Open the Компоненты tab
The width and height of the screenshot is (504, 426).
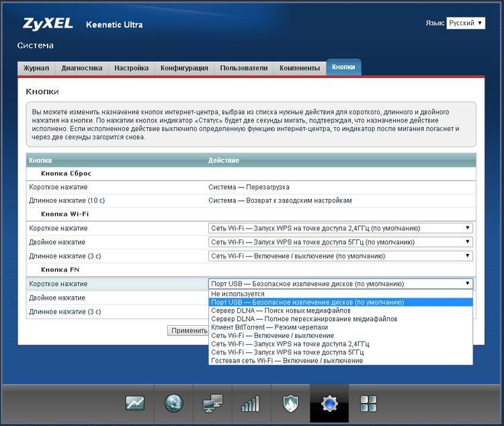click(x=300, y=68)
